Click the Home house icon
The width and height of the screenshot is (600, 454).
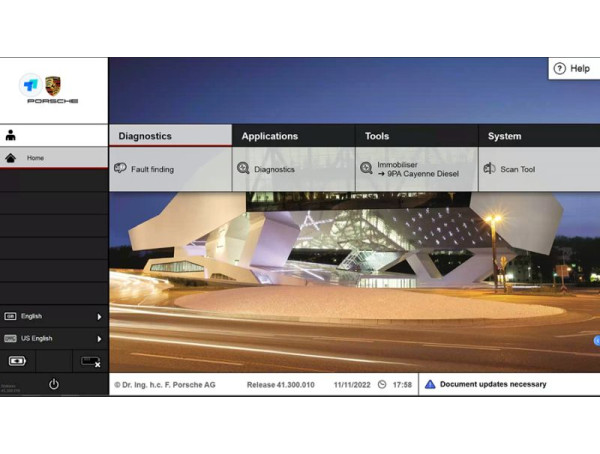(x=11, y=158)
